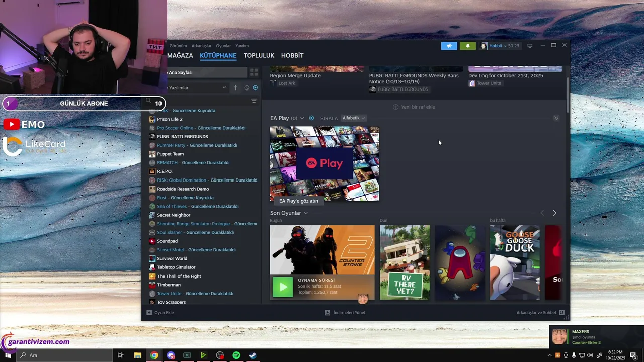This screenshot has height=362, width=644.
Task: Open the Oyunlar menu
Action: (x=223, y=46)
